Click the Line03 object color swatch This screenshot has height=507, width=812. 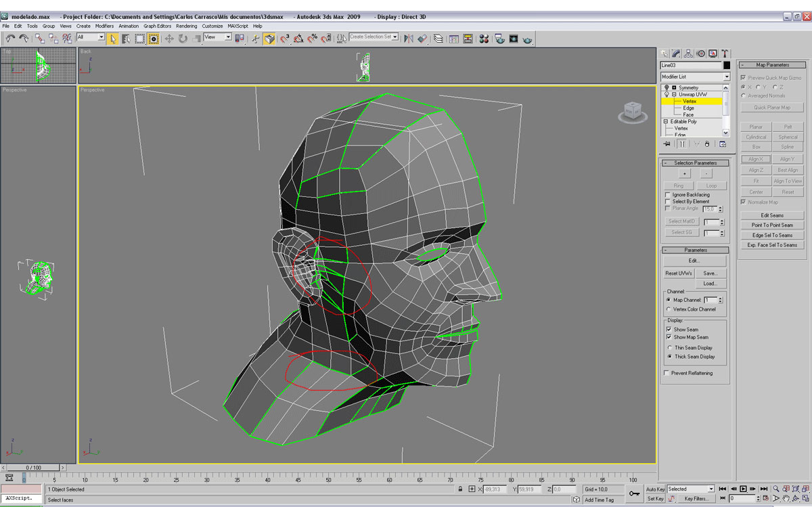[727, 65]
